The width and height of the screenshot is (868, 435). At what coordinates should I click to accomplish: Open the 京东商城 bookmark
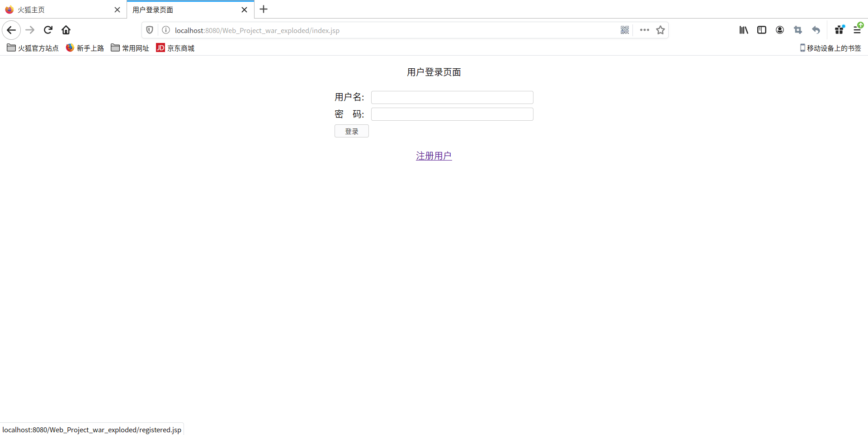[x=175, y=48]
